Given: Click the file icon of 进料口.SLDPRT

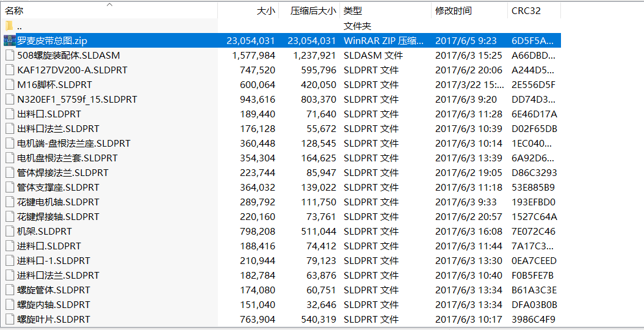Looking at the screenshot, I should (10, 246).
